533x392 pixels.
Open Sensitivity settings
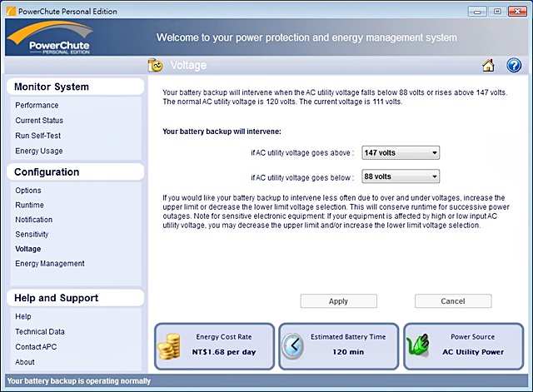(x=32, y=234)
